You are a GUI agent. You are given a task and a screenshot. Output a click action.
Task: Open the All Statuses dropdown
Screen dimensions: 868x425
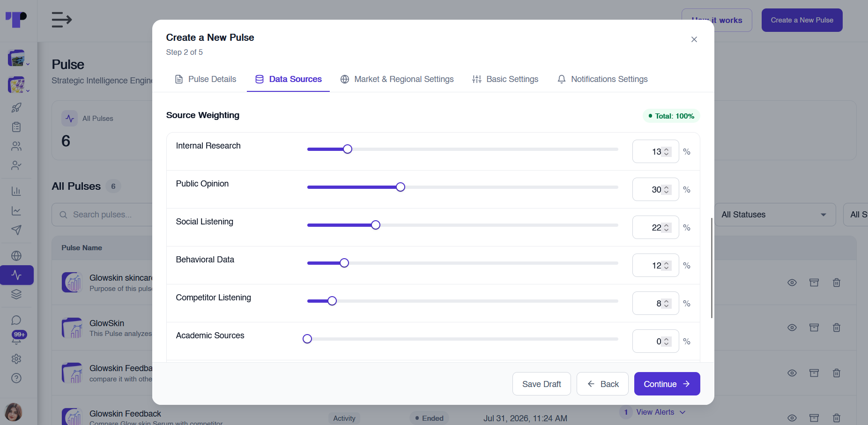(775, 215)
